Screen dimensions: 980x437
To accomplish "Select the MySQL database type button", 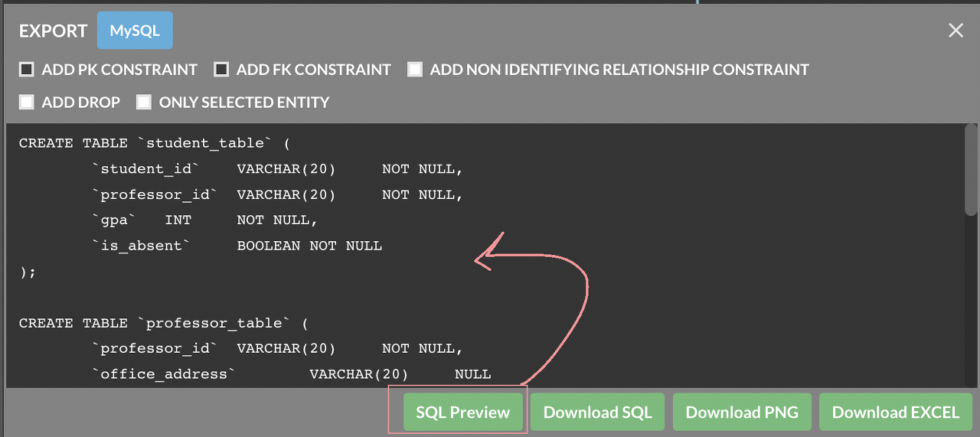I will pyautogui.click(x=135, y=31).
